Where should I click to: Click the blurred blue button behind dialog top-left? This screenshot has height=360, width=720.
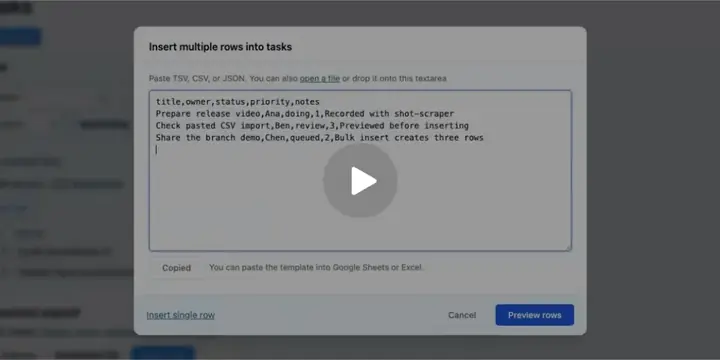20,37
